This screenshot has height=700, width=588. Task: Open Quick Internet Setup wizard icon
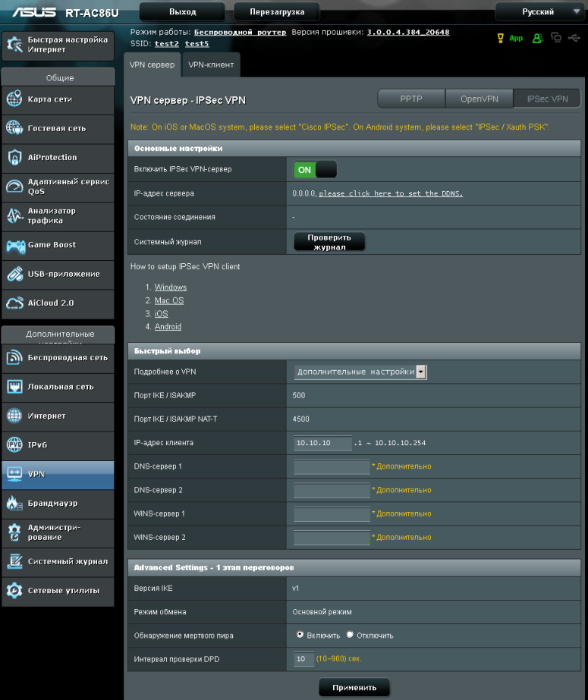[x=14, y=45]
